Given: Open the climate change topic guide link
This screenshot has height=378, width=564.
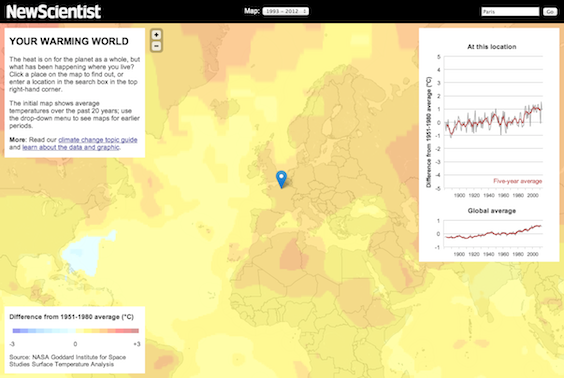Looking at the screenshot, I should coord(98,140).
